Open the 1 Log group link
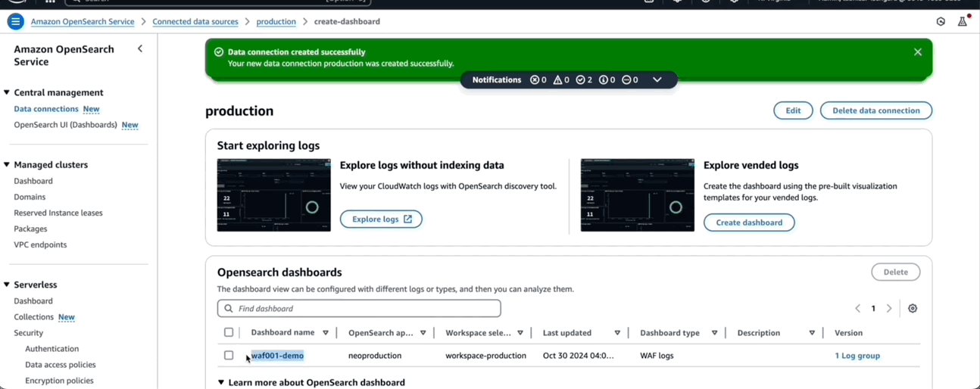 coord(857,356)
